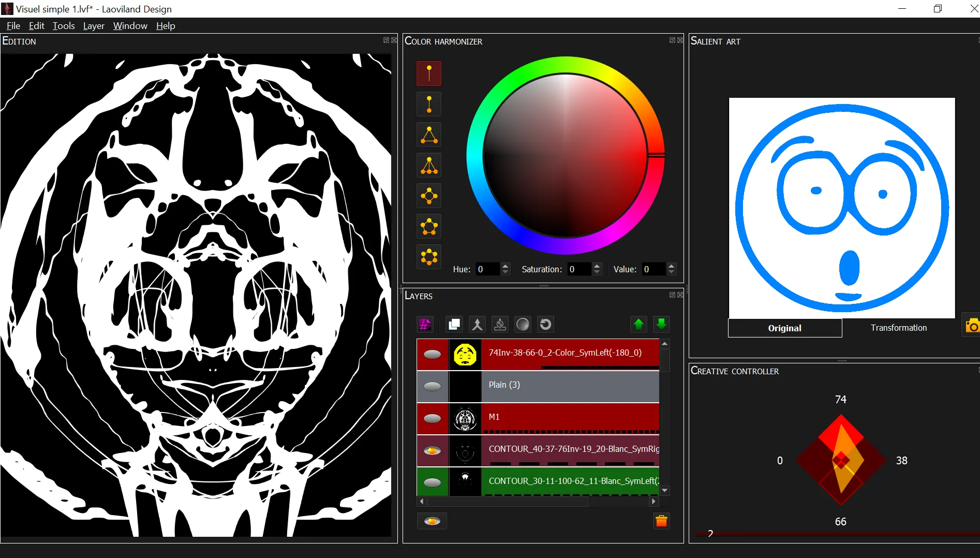Click the Saturation input field
Screen dimensions: 980x558
[579, 269]
